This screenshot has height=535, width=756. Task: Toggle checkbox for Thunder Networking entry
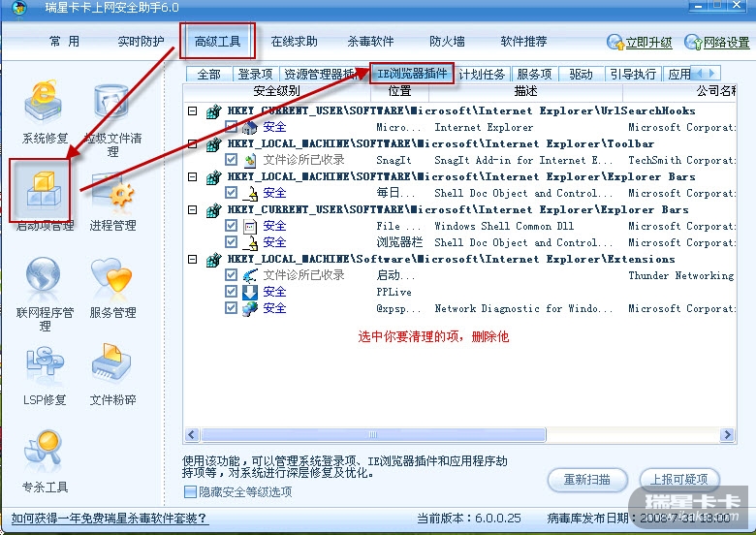[231, 274]
